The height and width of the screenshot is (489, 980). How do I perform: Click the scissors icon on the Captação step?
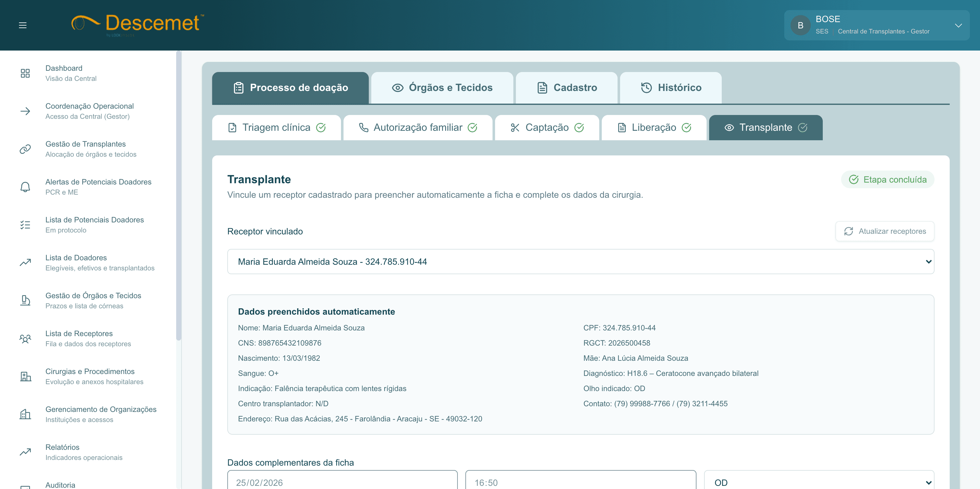(x=515, y=128)
